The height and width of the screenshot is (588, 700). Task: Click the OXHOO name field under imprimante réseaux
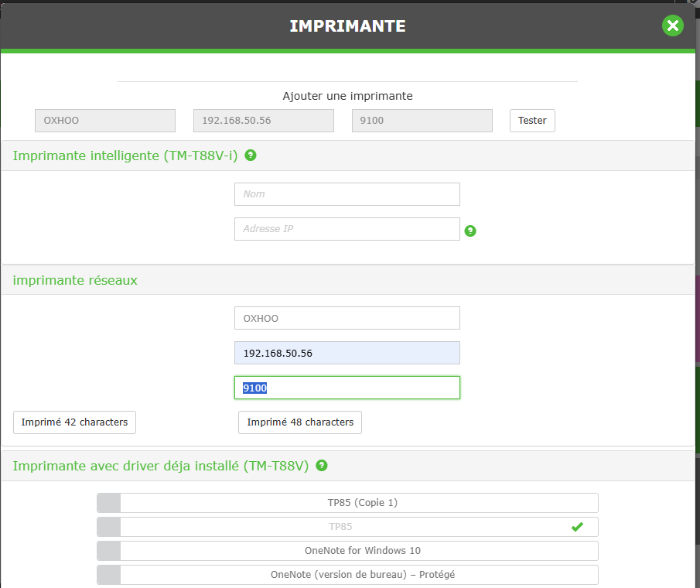click(x=347, y=318)
